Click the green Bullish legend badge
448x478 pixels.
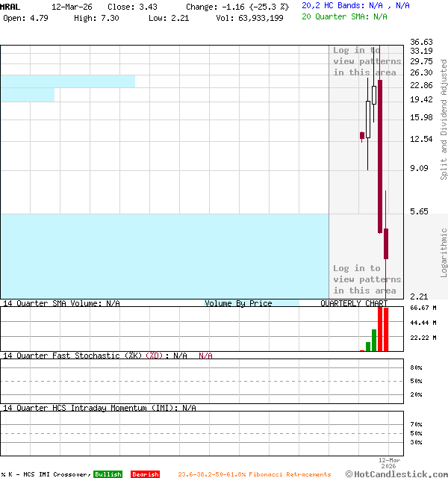coord(108,474)
